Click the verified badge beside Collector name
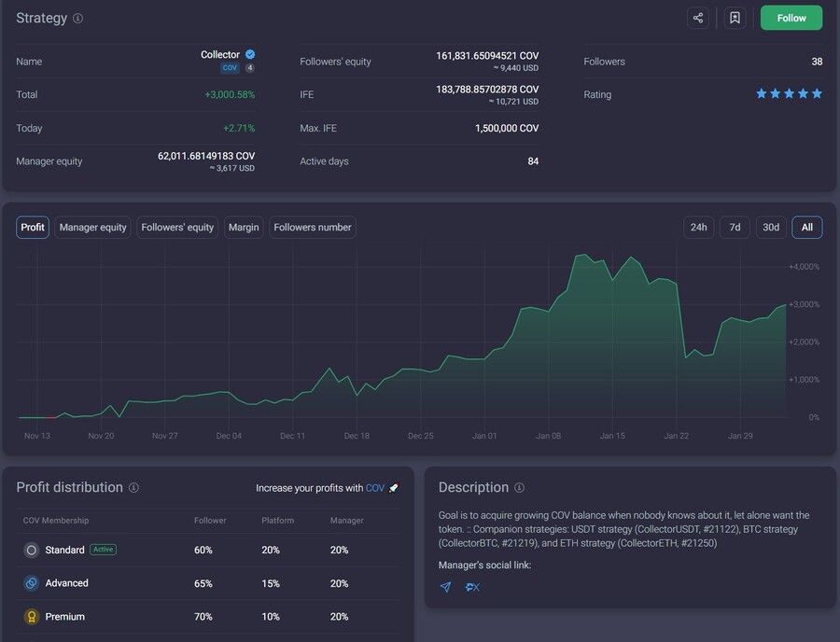 click(x=250, y=55)
